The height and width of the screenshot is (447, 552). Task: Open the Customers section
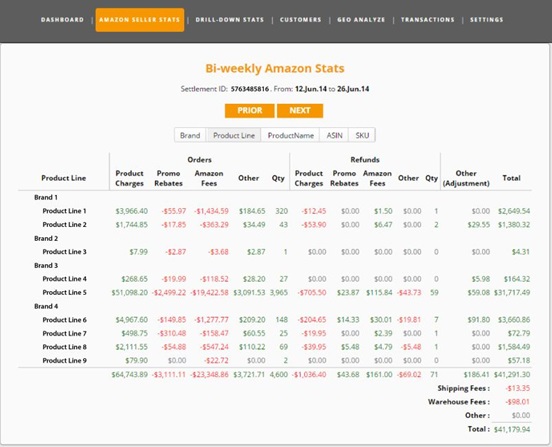[x=301, y=20]
